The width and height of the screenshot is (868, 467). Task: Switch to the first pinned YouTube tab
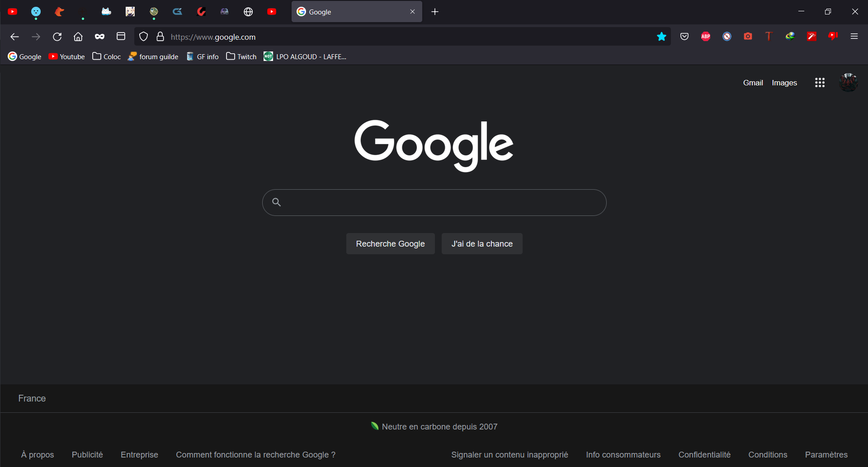pyautogui.click(x=13, y=12)
